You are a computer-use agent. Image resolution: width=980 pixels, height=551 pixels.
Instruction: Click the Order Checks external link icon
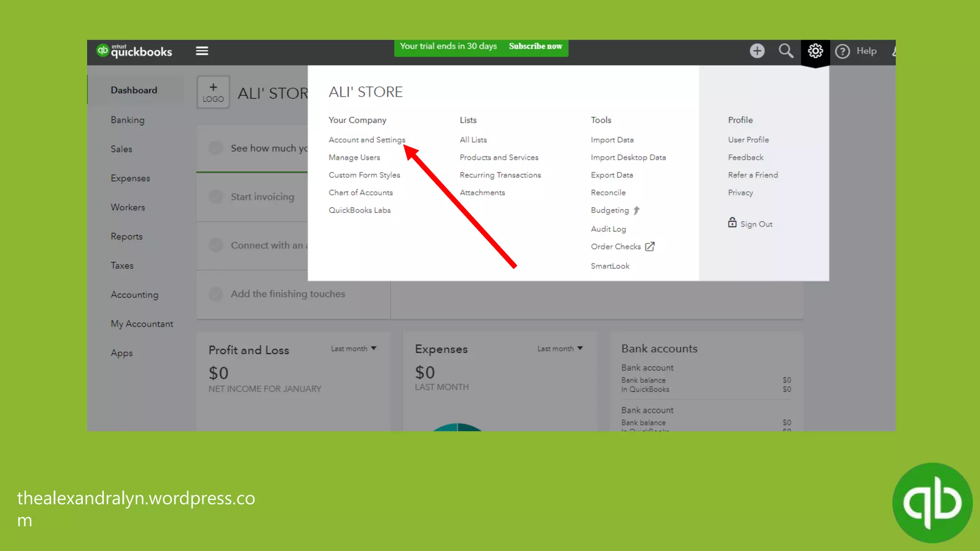(649, 246)
